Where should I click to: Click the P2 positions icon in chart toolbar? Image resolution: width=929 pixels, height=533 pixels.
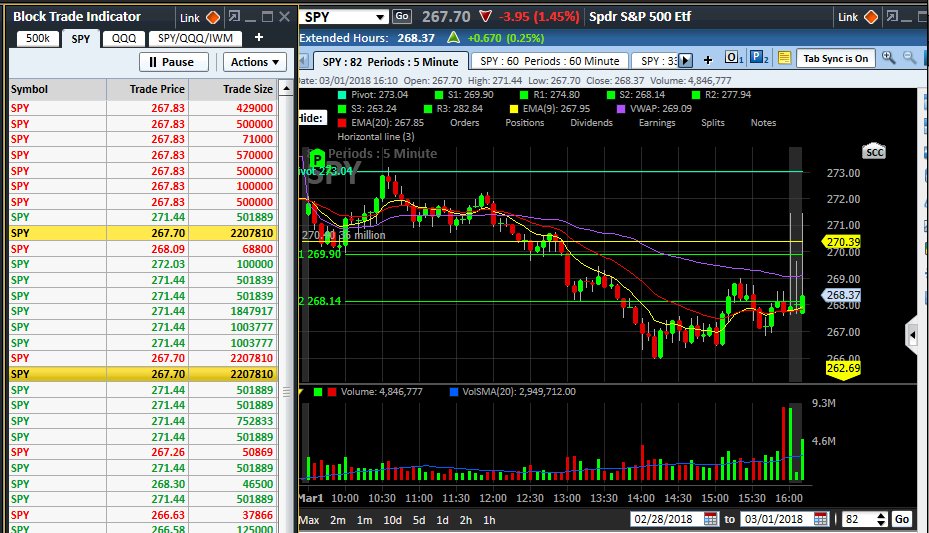click(759, 57)
